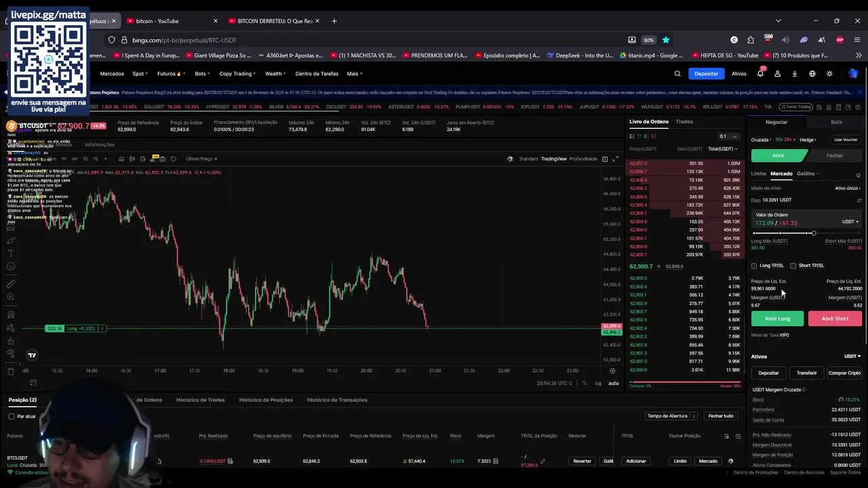The height and width of the screenshot is (488, 868).
Task: Open the transfer arrows icon next to available balance
Action: 859,201
